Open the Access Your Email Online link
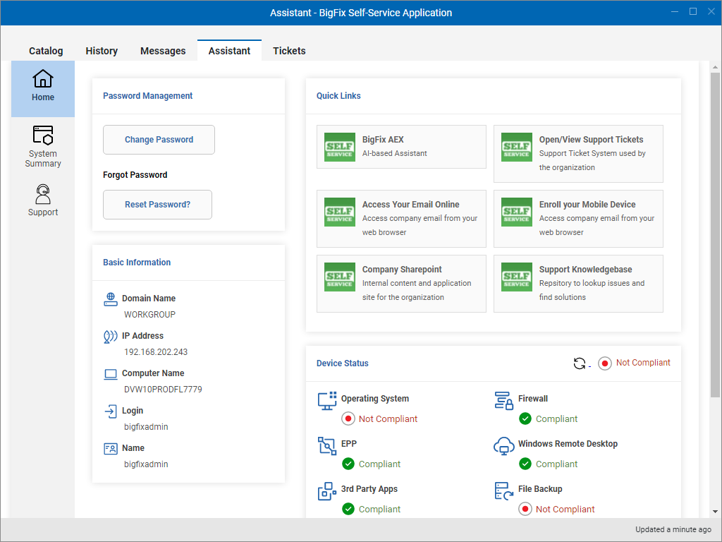Screen dimensions: 722x542 (401, 219)
